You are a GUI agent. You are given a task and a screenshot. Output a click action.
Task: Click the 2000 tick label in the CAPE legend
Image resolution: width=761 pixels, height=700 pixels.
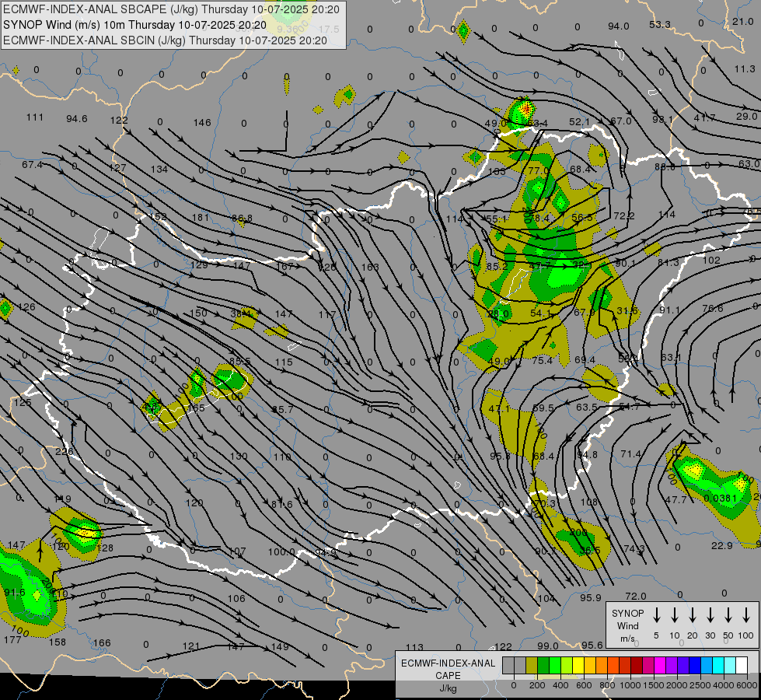[677, 685]
